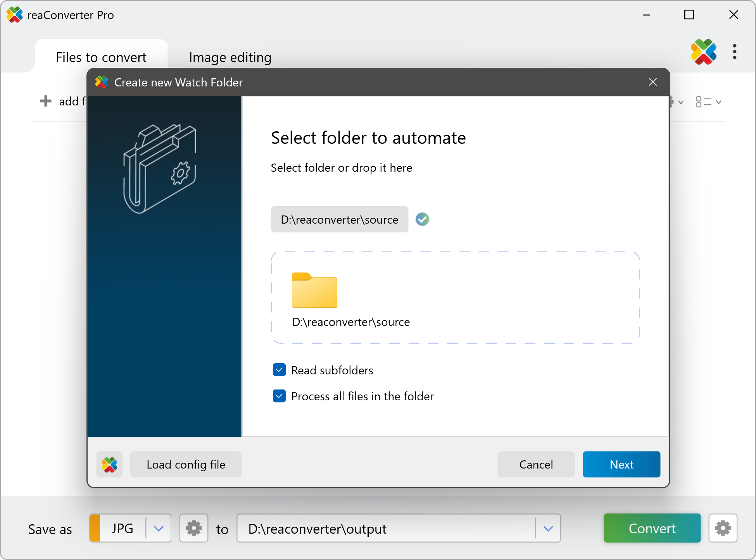Viewport: 756px width, 560px height.
Task: Click Load config file
Action: tap(186, 464)
